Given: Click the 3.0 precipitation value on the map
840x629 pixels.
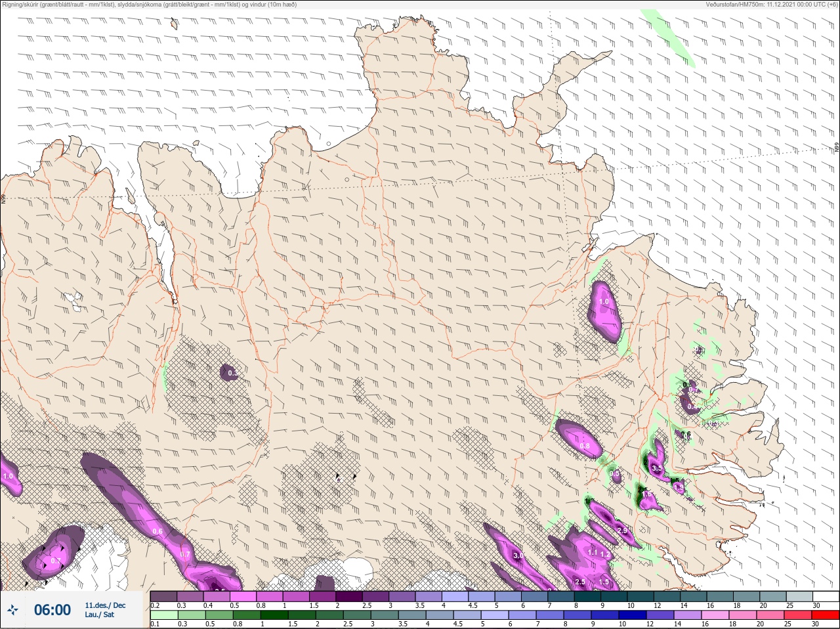Looking at the screenshot, I should pos(518,555).
